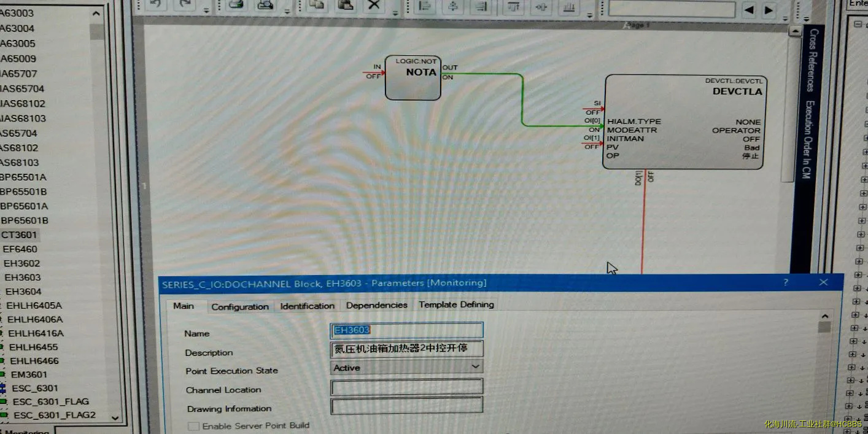The width and height of the screenshot is (868, 434).
Task: Switch to the Configuration tab
Action: (240, 306)
